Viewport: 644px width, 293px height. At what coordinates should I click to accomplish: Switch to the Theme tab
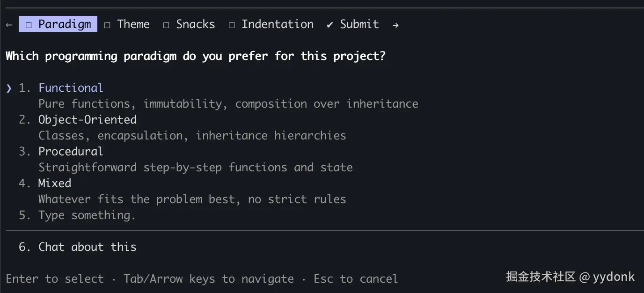click(x=133, y=24)
